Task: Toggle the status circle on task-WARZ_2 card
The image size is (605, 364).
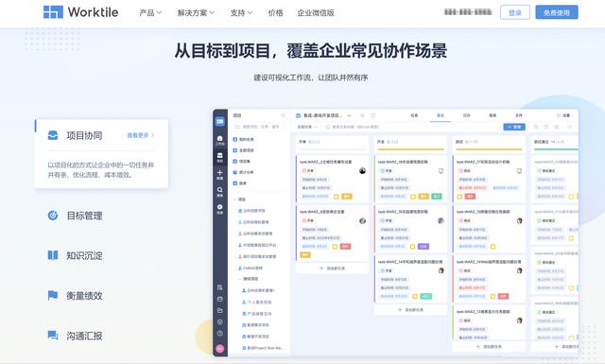Action: click(304, 170)
